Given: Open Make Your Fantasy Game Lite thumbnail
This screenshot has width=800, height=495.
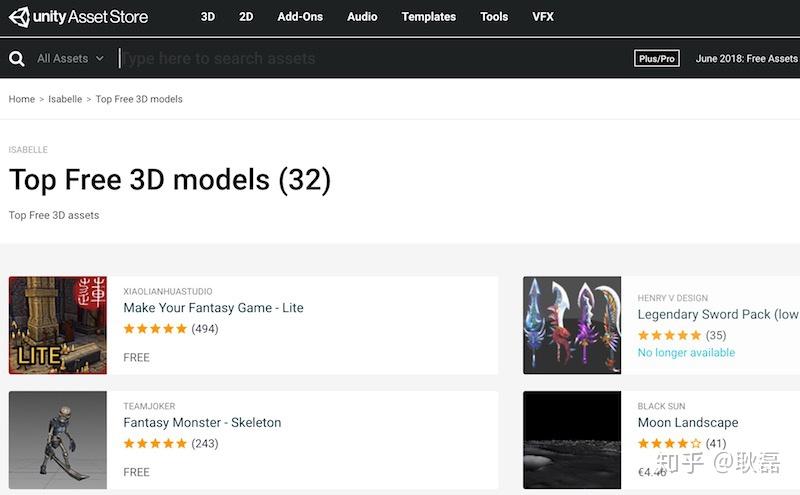Looking at the screenshot, I should click(x=58, y=325).
